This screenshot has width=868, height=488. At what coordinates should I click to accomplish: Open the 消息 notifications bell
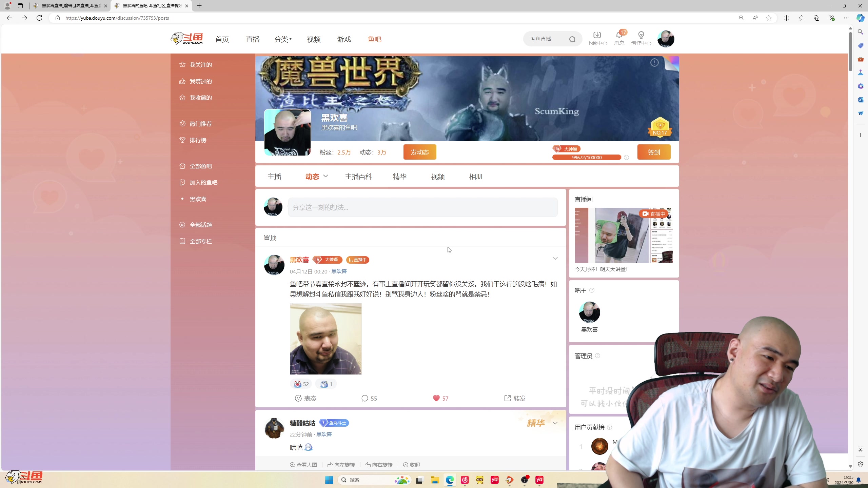pyautogui.click(x=619, y=35)
